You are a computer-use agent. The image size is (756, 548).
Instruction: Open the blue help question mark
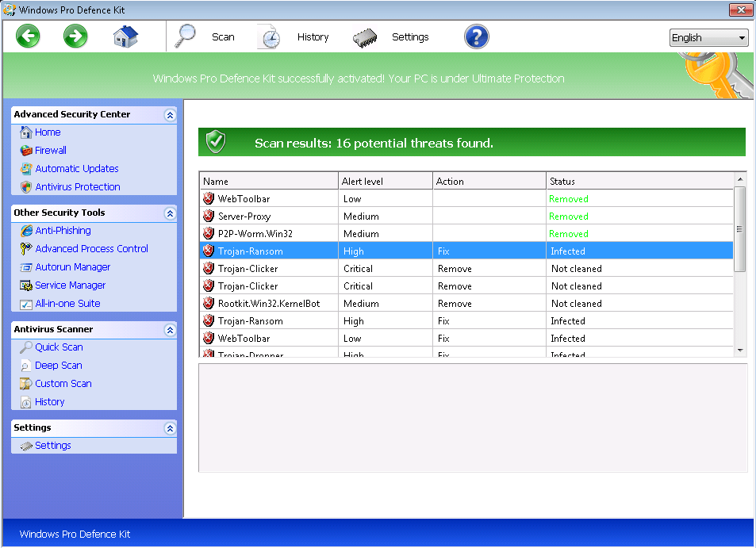coord(476,36)
